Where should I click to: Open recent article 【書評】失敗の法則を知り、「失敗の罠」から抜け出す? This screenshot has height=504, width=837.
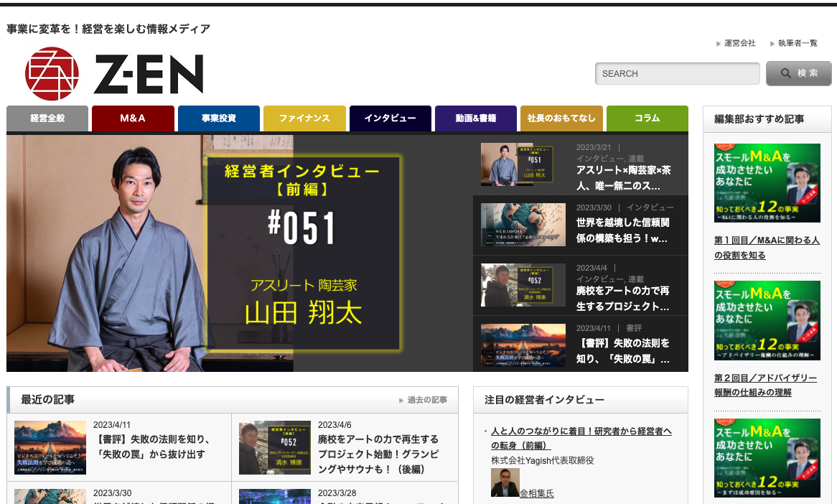(x=154, y=447)
